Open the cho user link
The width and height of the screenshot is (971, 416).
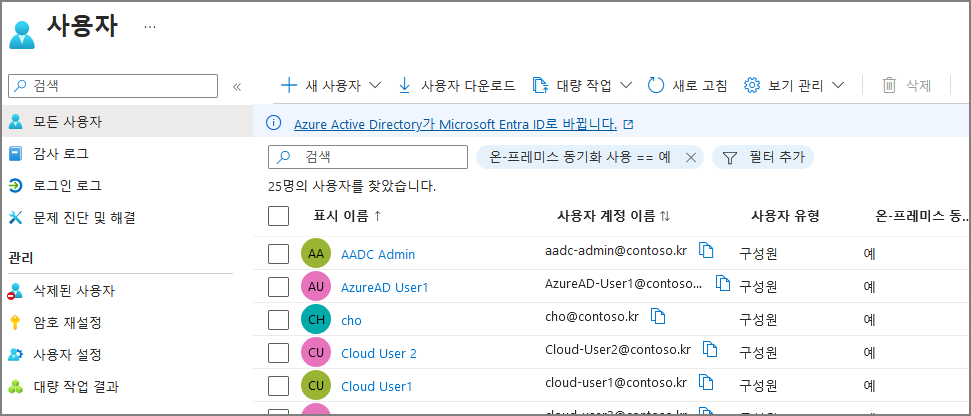coord(351,321)
